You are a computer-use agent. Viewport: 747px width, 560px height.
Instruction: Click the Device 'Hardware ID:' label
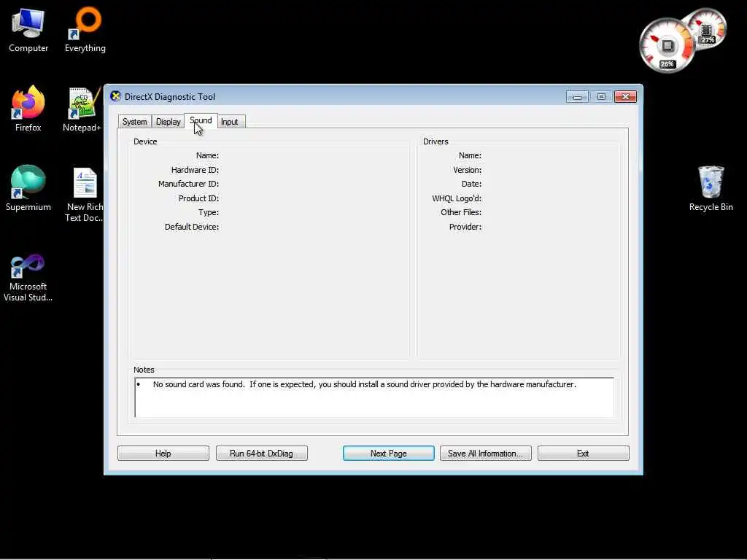click(x=195, y=170)
